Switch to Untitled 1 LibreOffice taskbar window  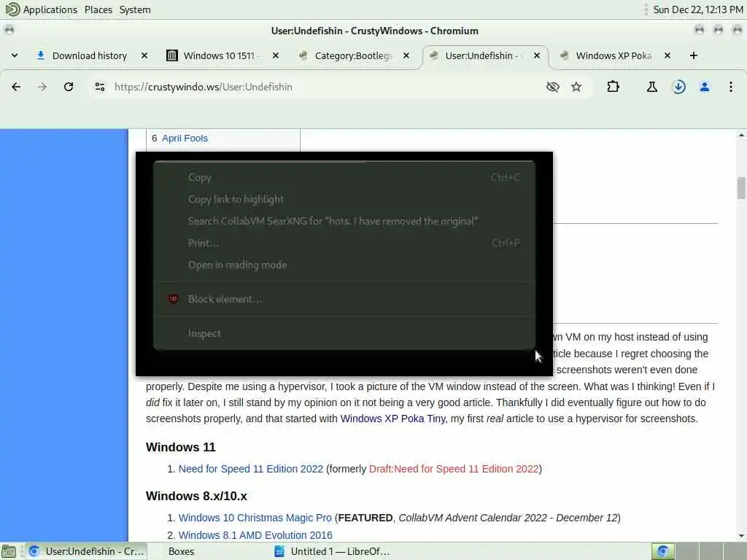(332, 551)
